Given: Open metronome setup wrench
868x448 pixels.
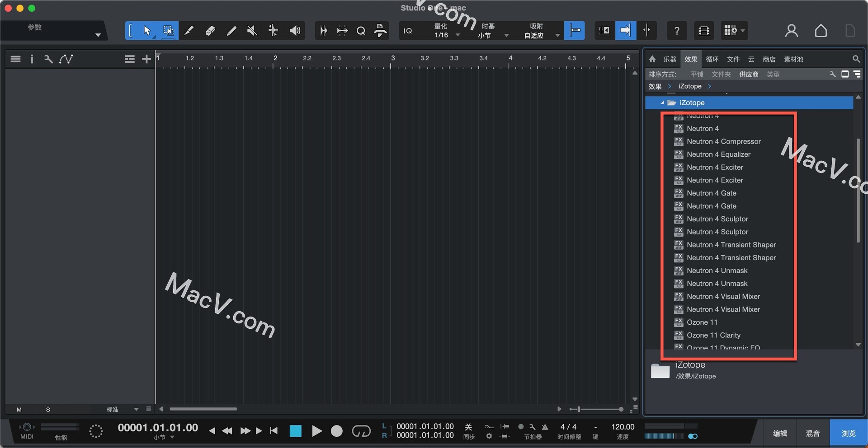Looking at the screenshot, I should tap(533, 427).
